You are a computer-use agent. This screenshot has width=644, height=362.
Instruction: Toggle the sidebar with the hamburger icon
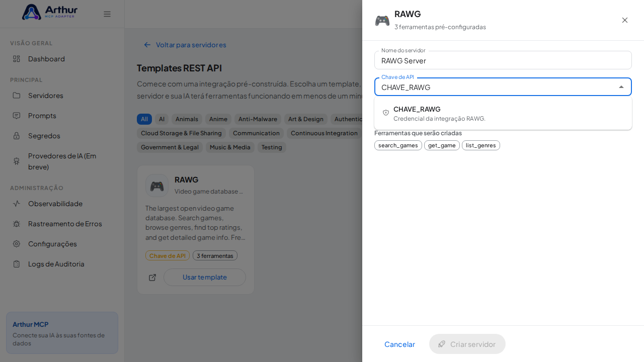[107, 14]
